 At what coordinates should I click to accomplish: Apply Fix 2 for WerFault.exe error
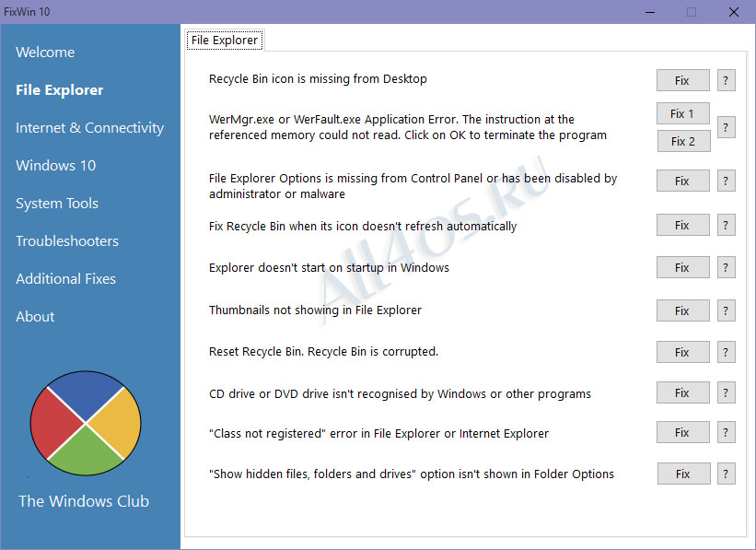683,141
